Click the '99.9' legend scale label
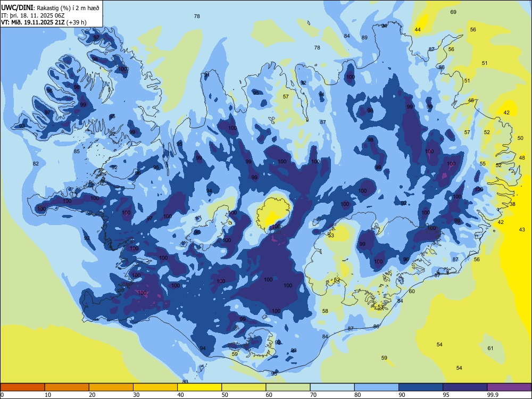Image resolution: width=532 pixels, height=399 pixels. coord(493,395)
